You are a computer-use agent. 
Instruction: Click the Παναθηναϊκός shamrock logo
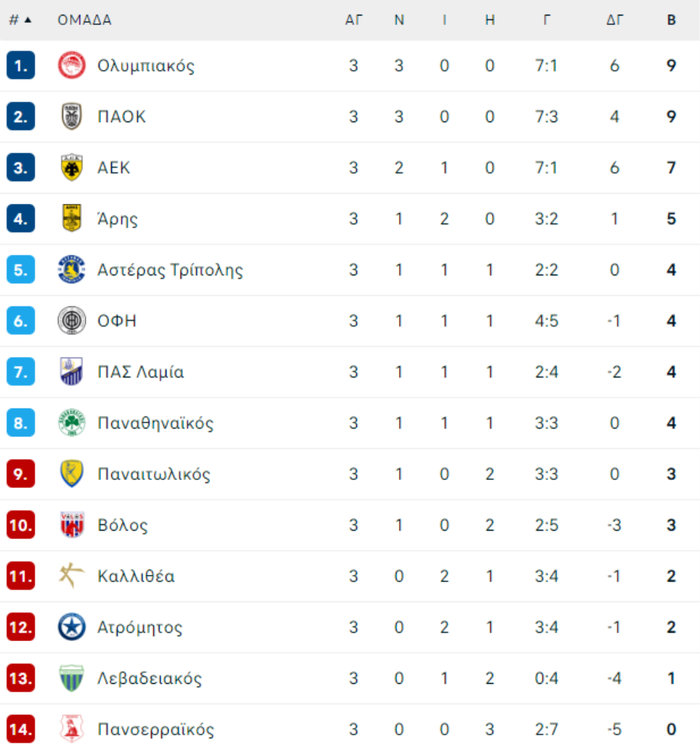[x=72, y=422]
